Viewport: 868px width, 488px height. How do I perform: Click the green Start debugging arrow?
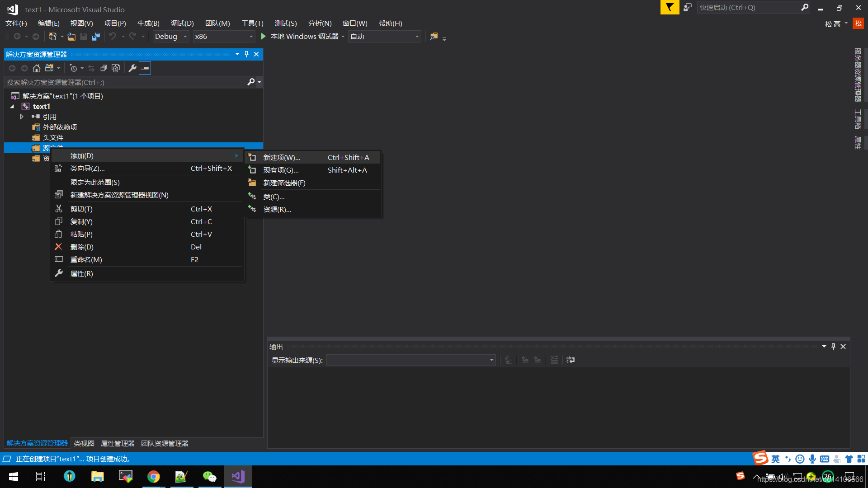pyautogui.click(x=264, y=36)
